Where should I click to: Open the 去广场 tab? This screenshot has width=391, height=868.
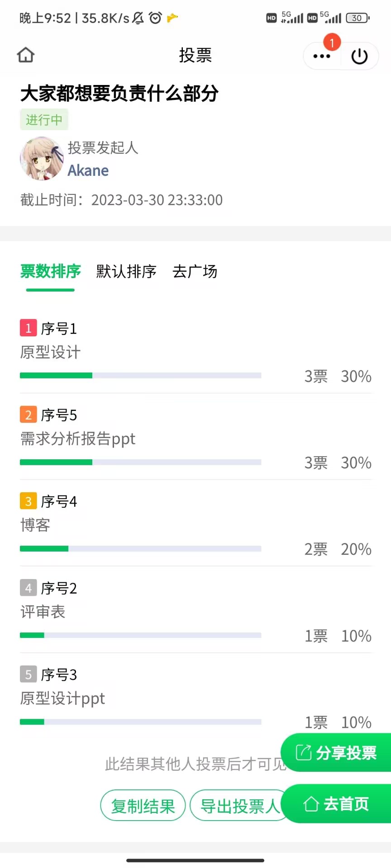pos(195,271)
